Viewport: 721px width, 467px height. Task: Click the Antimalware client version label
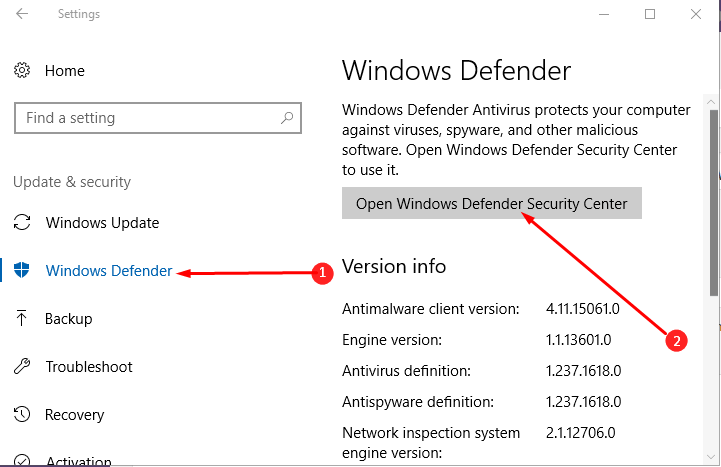tap(431, 309)
